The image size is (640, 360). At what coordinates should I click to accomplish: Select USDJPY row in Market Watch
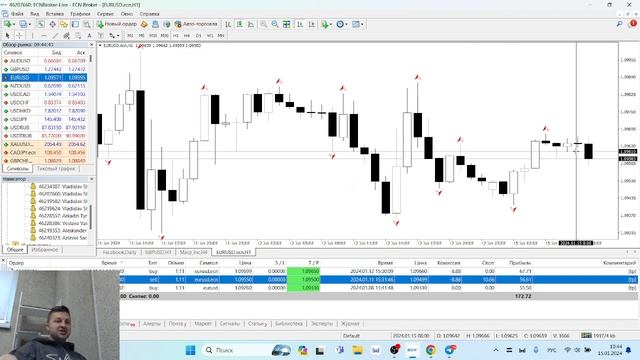click(44, 119)
